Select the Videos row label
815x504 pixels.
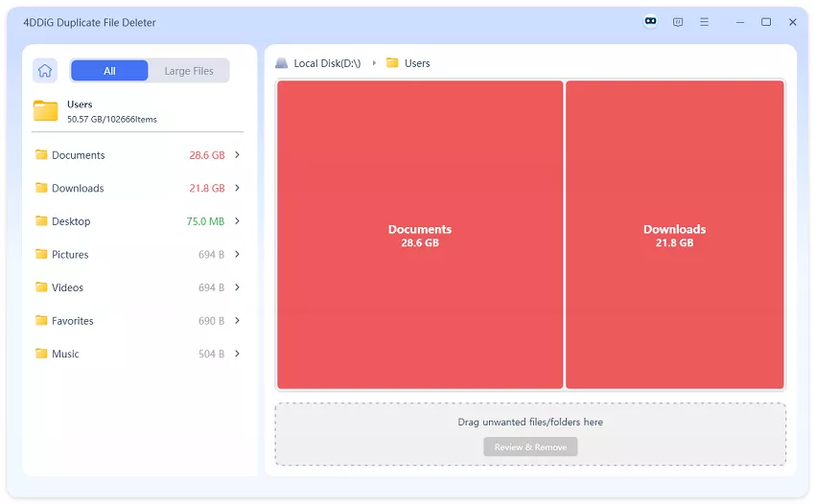pos(67,287)
